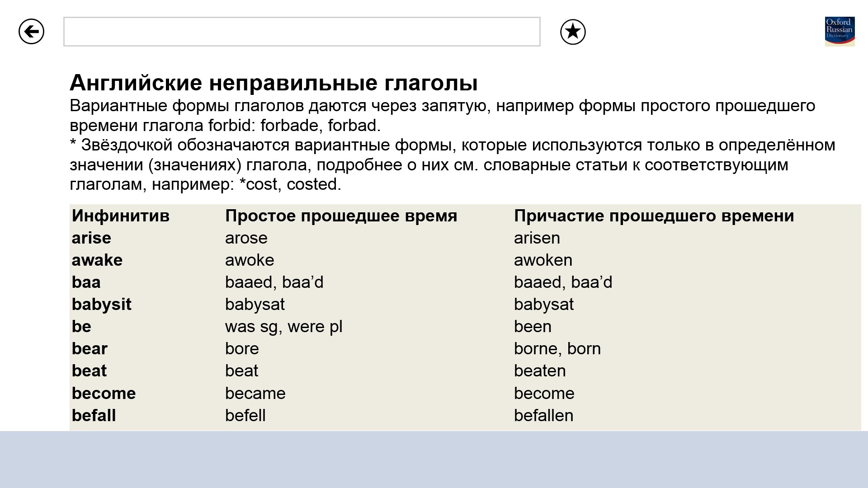Click the infinitive 'be' entry
Image resolution: width=868 pixels, height=488 pixels.
click(81, 327)
